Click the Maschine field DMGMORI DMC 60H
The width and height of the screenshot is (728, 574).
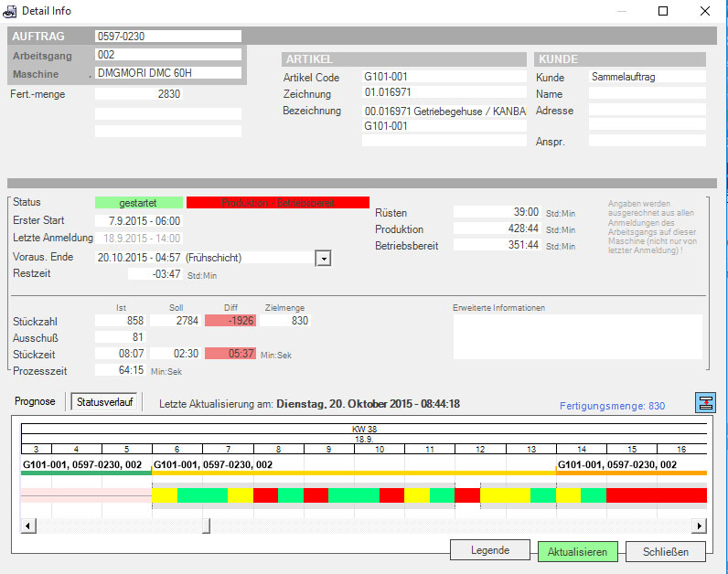tap(168, 73)
